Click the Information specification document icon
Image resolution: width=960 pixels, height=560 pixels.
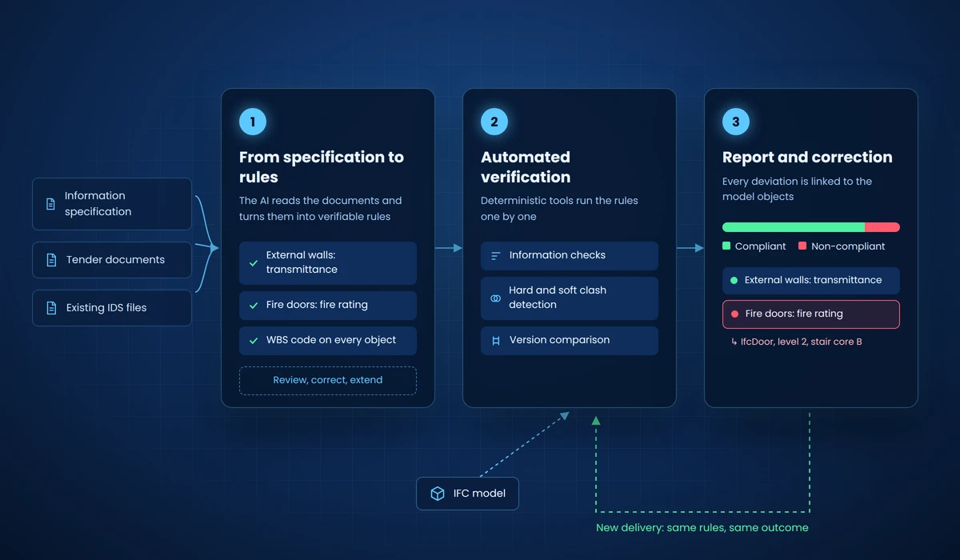click(x=50, y=204)
